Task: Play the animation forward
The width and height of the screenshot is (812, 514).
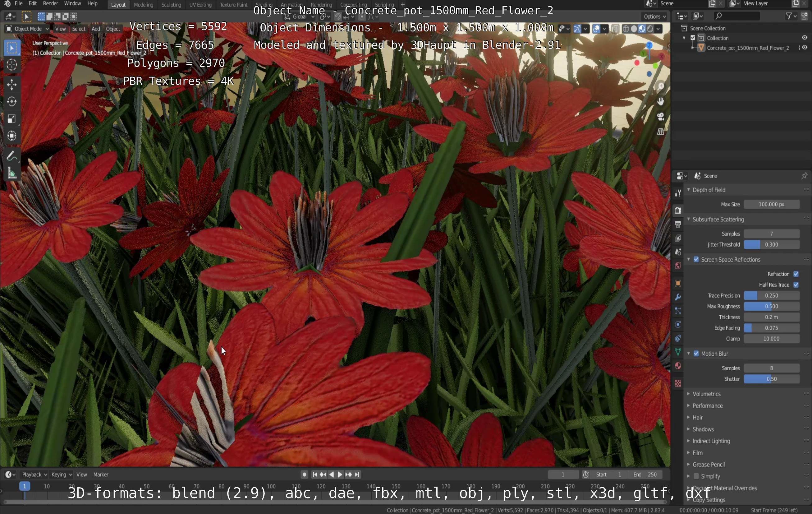Action: (x=340, y=475)
